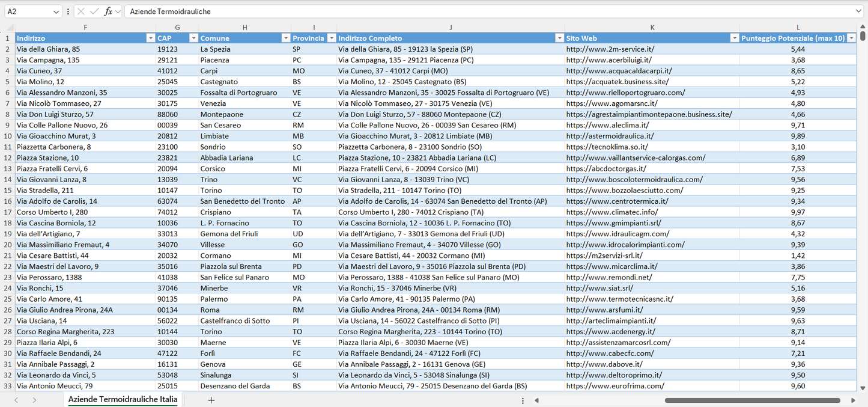This screenshot has height=407, width=868.
Task: Add a new sheet with the plus icon
Action: [211, 399]
